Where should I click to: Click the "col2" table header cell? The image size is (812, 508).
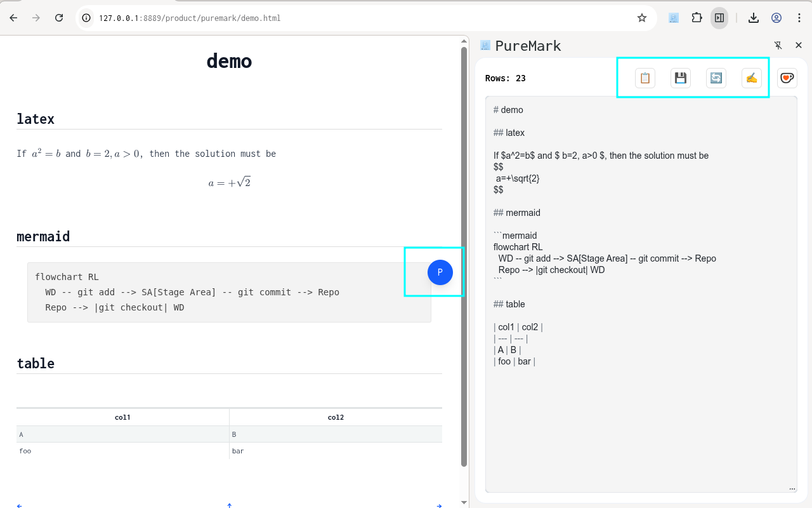[x=336, y=417]
